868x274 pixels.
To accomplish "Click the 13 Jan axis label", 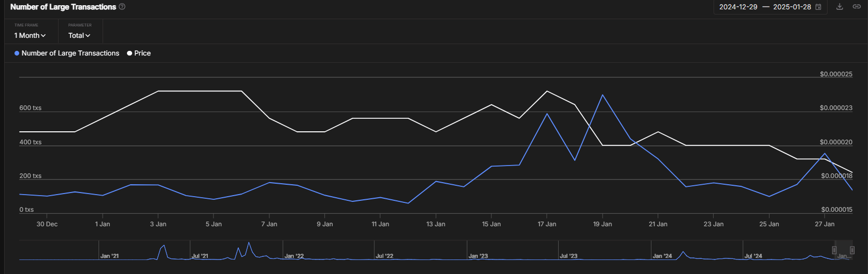I will coord(436,224).
